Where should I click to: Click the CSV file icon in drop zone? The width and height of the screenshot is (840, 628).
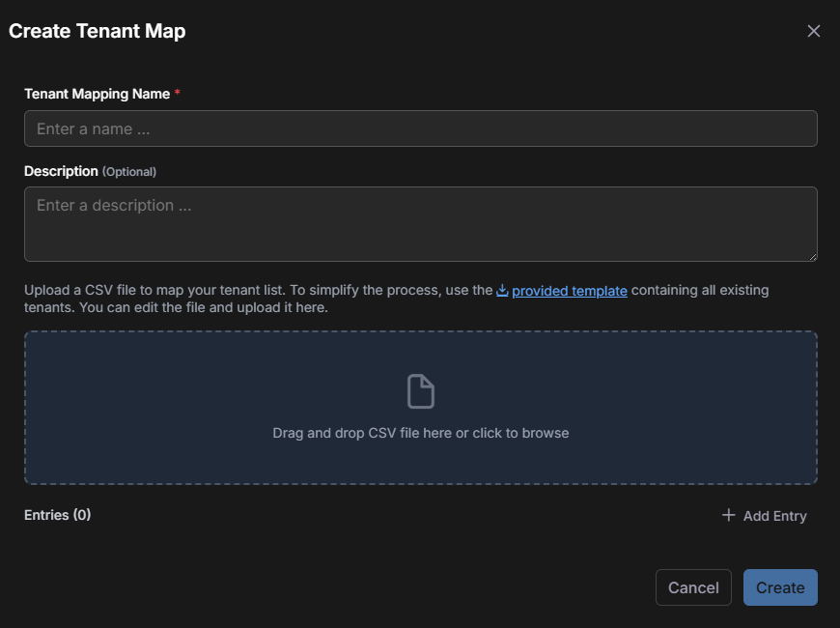[421, 391]
